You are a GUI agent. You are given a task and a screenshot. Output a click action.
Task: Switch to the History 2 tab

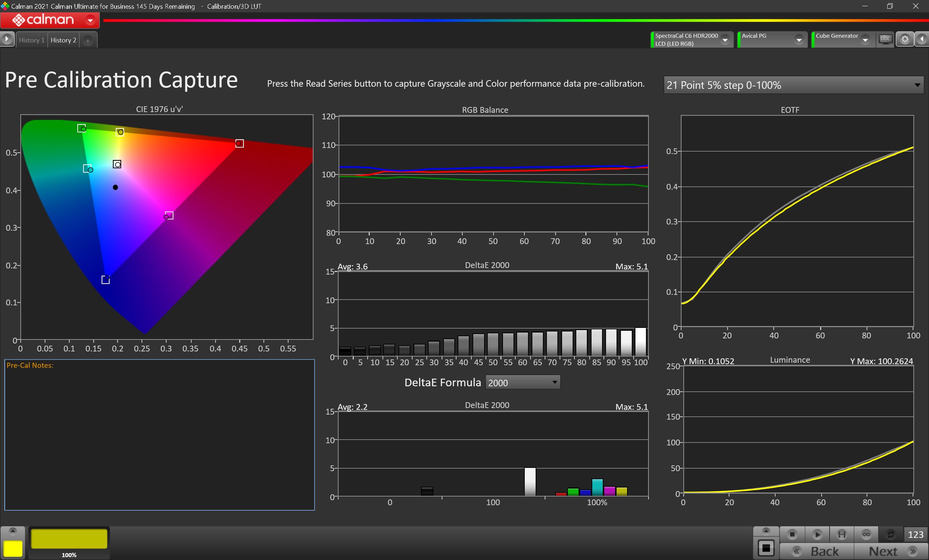[x=64, y=40]
